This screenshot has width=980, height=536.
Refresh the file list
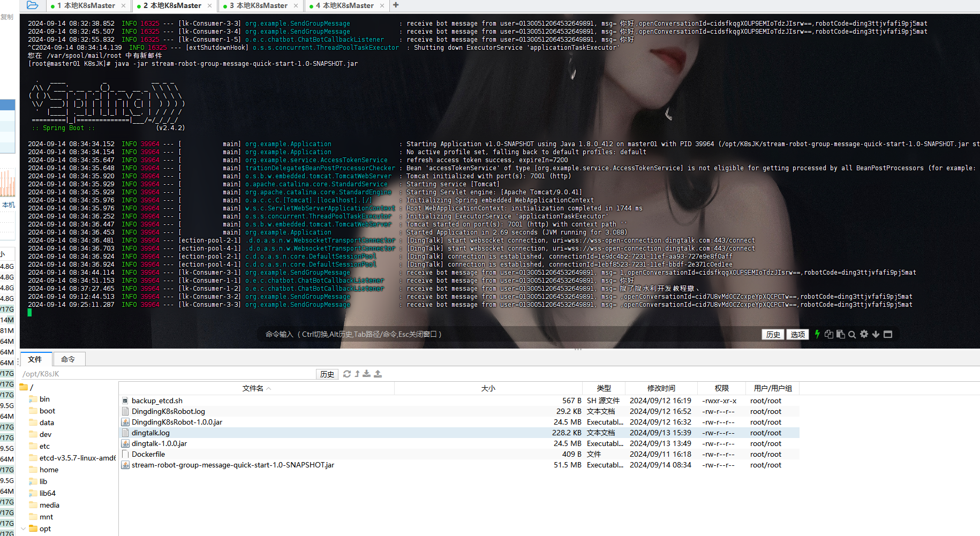(x=347, y=374)
